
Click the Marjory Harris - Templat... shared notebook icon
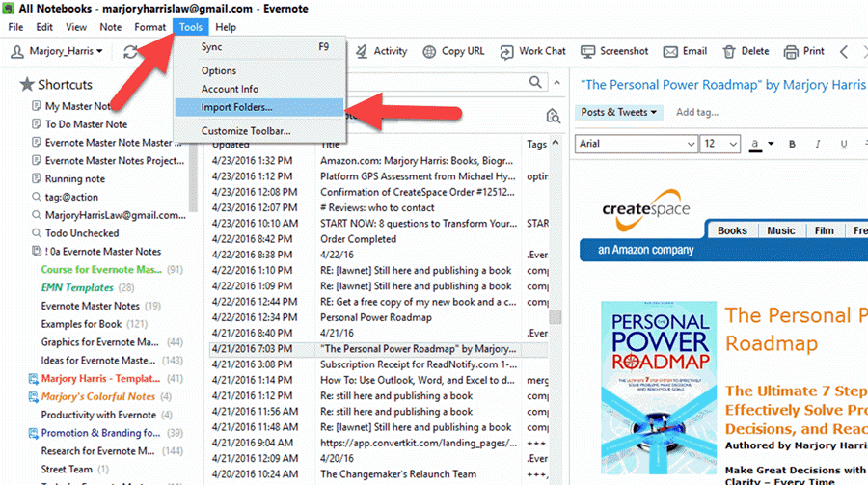[x=33, y=379]
